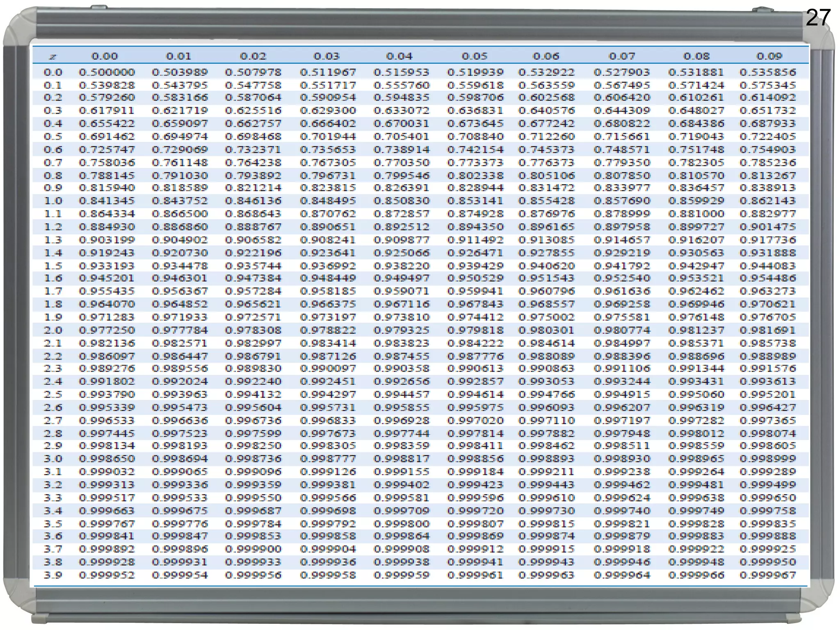The image size is (840, 630).
Task: Click the z row label 2.5
Action: pyautogui.click(x=53, y=395)
